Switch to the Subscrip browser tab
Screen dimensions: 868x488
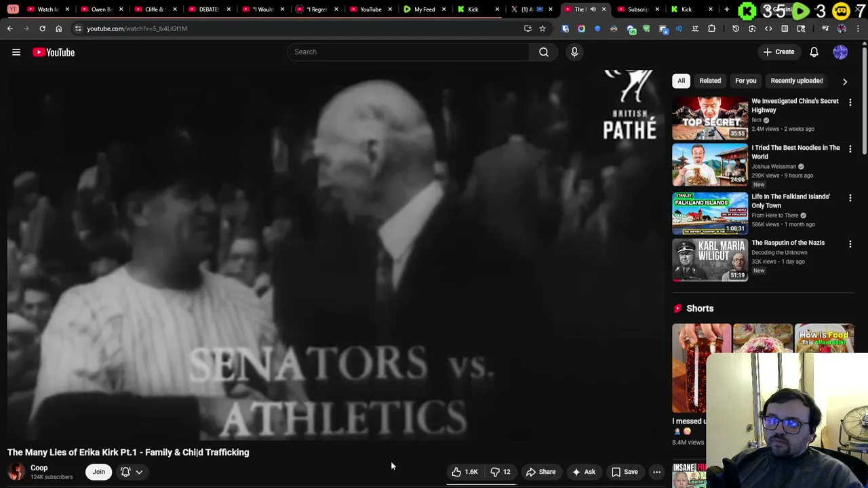coord(637,9)
